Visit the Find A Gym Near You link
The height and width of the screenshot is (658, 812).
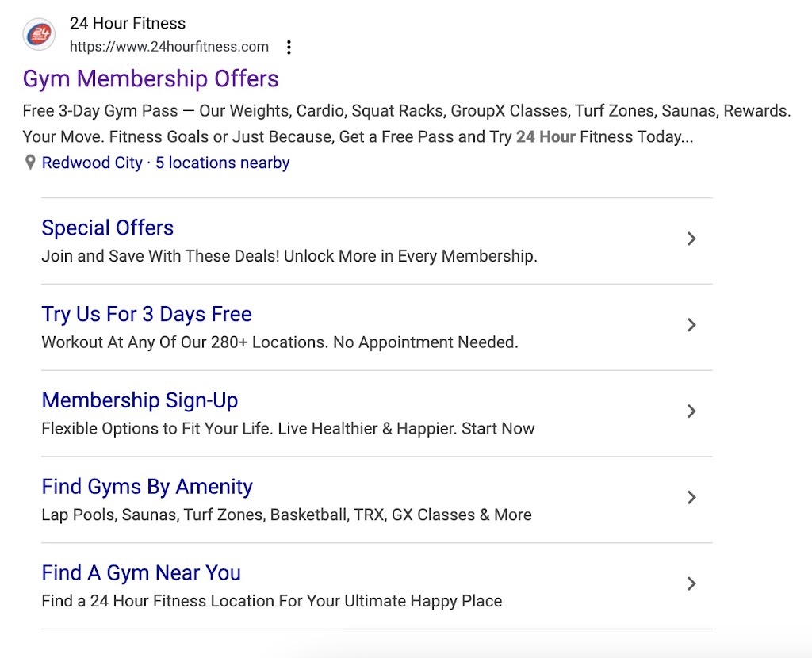141,573
